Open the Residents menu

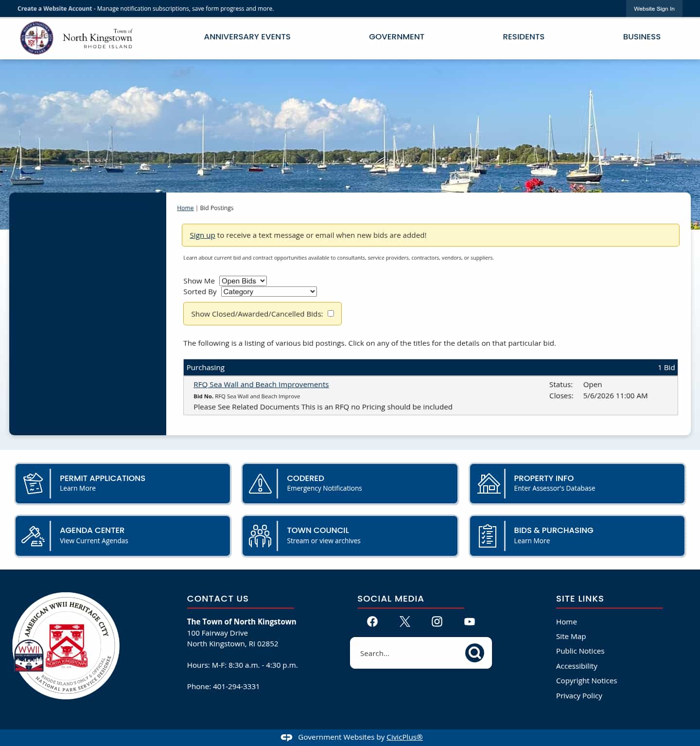click(x=524, y=37)
